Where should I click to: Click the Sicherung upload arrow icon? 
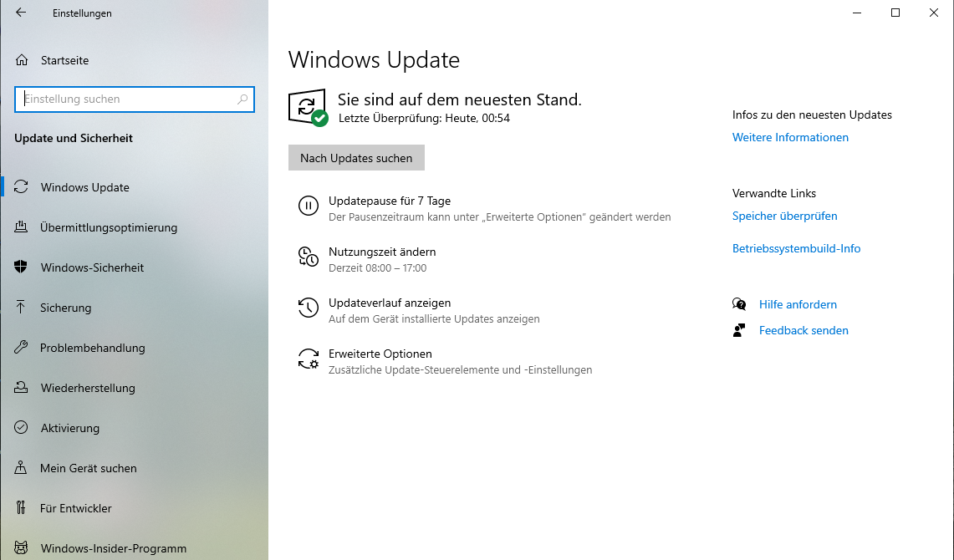(21, 307)
